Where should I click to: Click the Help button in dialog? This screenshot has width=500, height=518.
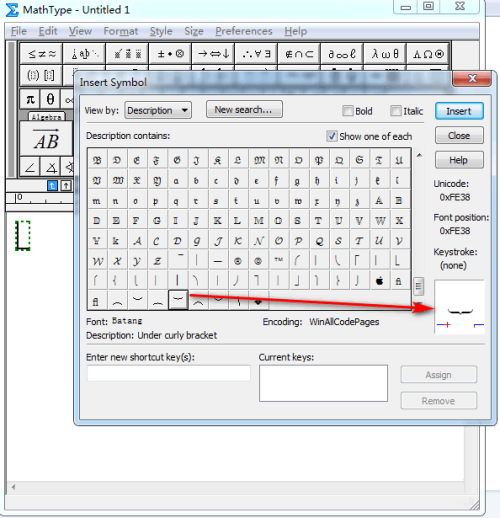459,160
